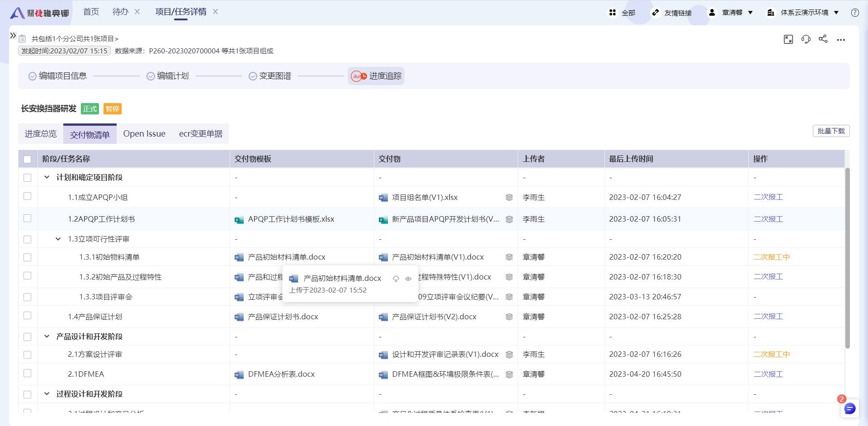
Task: Expand the 共包括1个分公司共1张项目 summary
Action: (75, 39)
